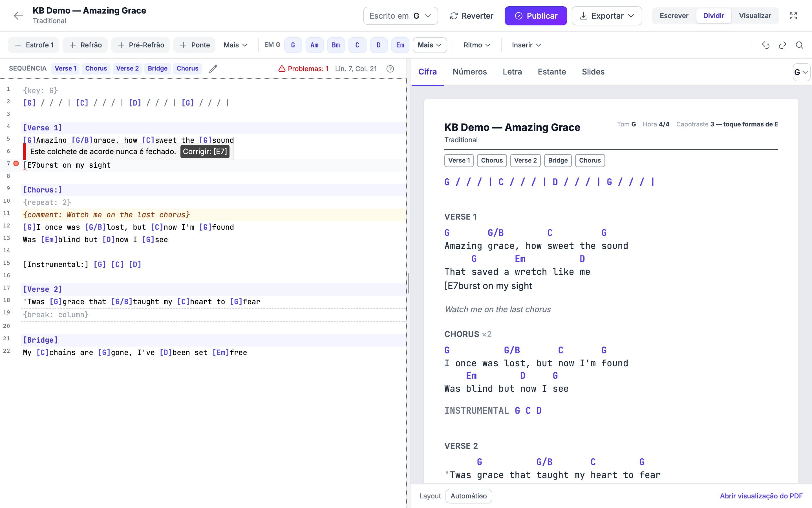Add an Estrofe 1 section
Viewport: 812px width, 508px height.
click(x=34, y=45)
